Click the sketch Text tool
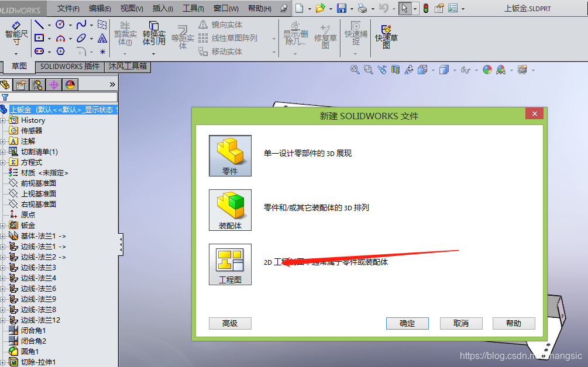588x367 pixels. tap(102, 38)
